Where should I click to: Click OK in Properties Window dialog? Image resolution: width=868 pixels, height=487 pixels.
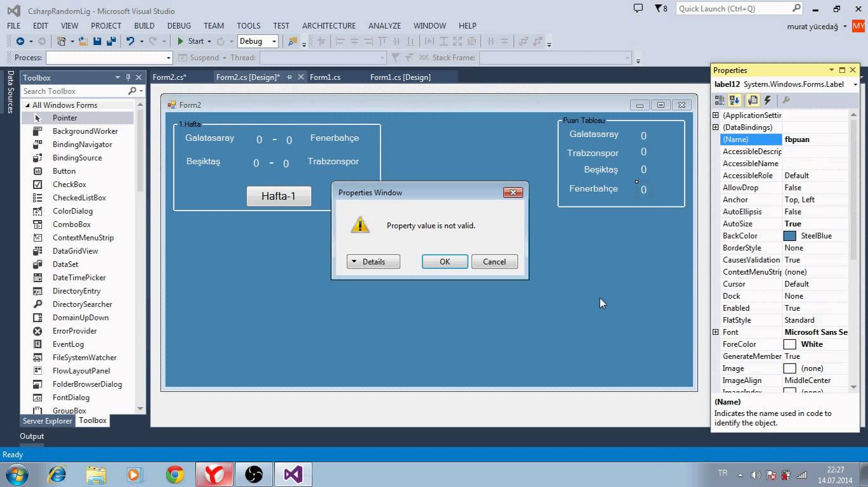pos(445,262)
